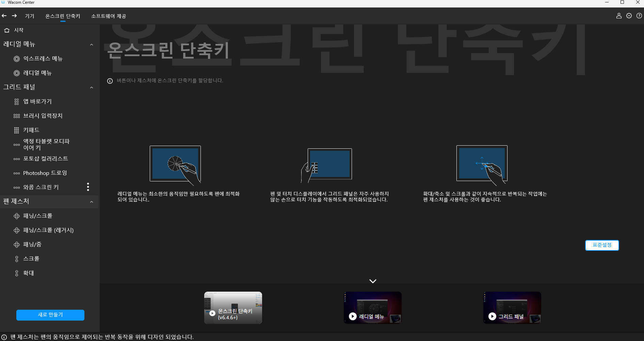This screenshot has width=644, height=341.
Task: Click the dots icon for 포토샵 컬러리스트
Action: coord(17,159)
